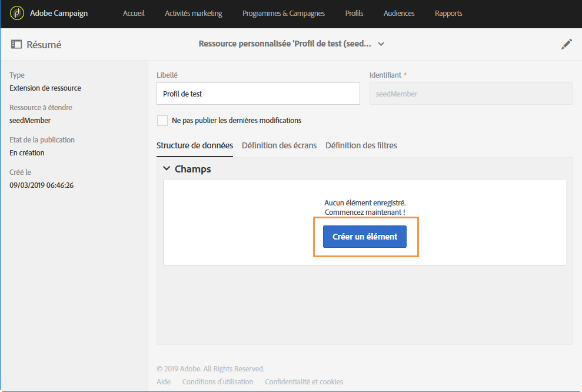Switch to Définition des écrans tab

click(x=279, y=145)
